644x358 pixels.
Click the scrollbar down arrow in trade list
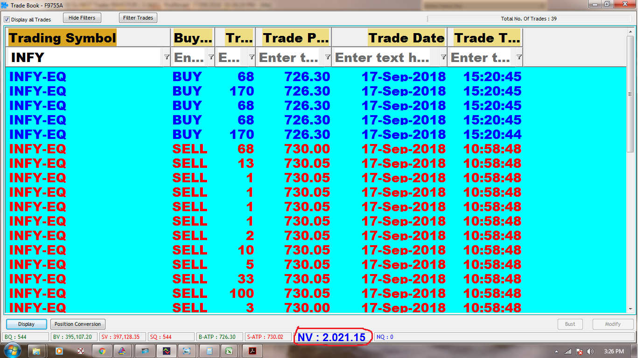[x=630, y=309]
